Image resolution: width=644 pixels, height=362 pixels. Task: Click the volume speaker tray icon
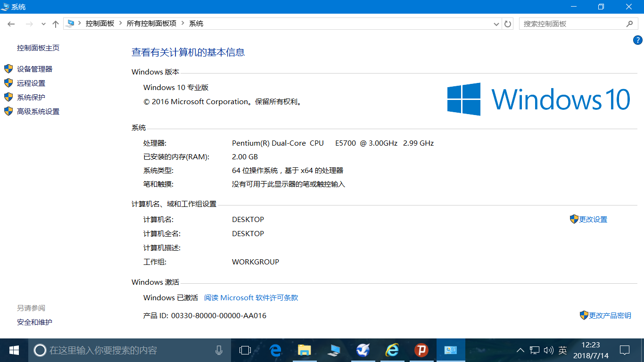click(548, 350)
